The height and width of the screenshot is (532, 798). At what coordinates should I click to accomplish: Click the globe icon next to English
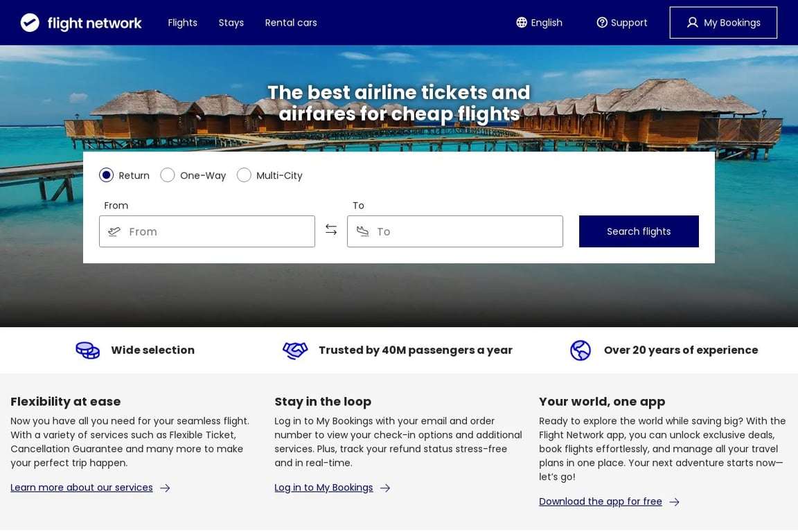(x=520, y=22)
